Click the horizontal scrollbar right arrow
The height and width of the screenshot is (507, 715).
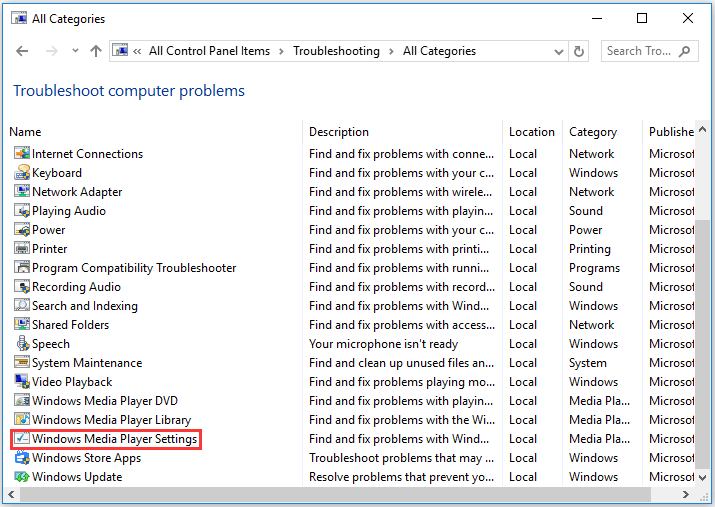pos(685,494)
